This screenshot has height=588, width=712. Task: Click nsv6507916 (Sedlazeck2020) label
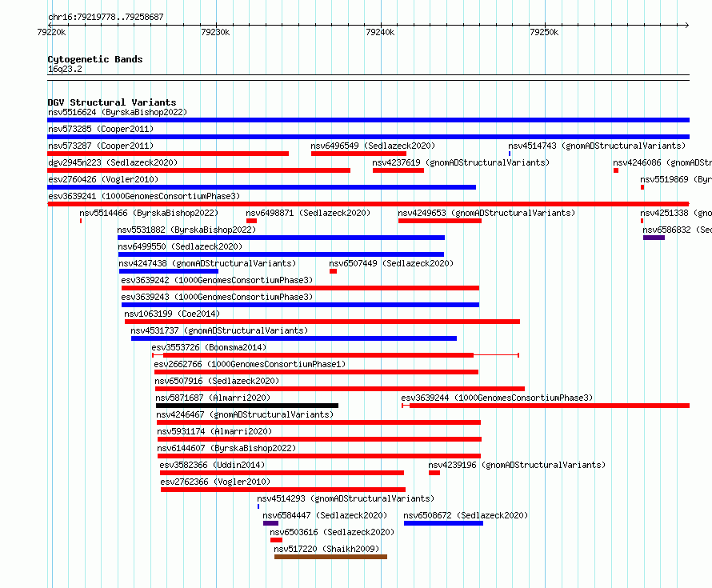pyautogui.click(x=217, y=381)
